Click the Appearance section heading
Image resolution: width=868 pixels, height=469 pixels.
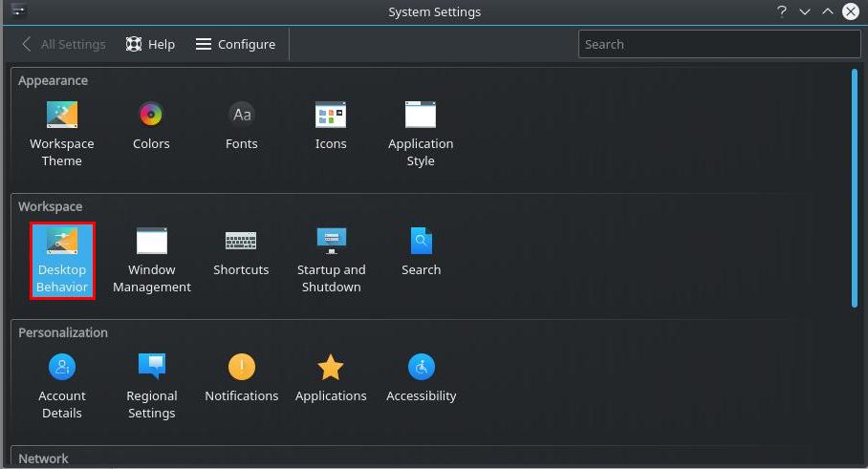54,81
